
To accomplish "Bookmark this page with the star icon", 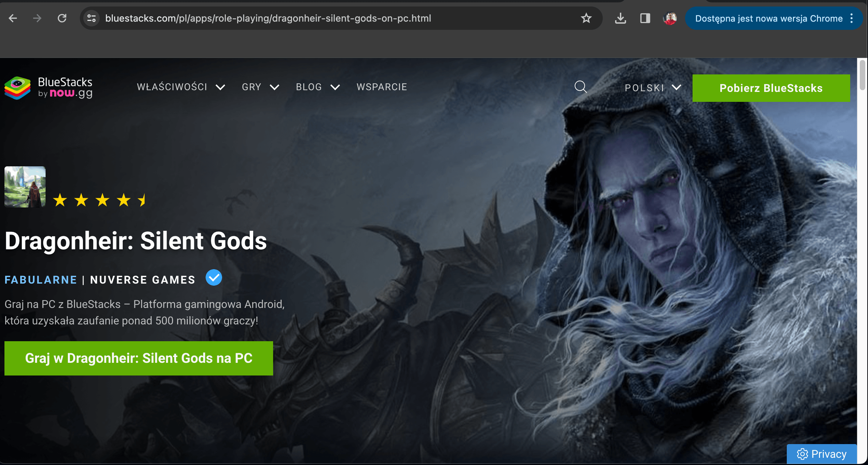I will (x=586, y=18).
